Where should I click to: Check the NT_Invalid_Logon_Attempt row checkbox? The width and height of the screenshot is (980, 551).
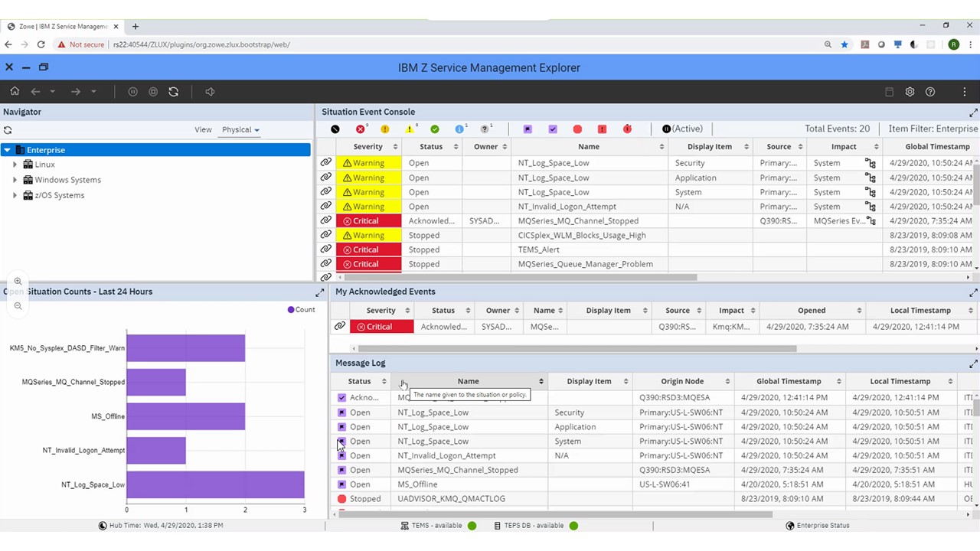click(341, 455)
